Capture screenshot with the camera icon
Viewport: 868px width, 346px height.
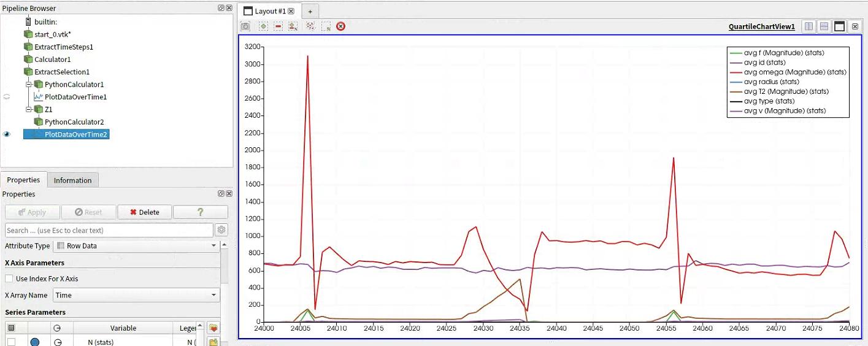coord(245,26)
